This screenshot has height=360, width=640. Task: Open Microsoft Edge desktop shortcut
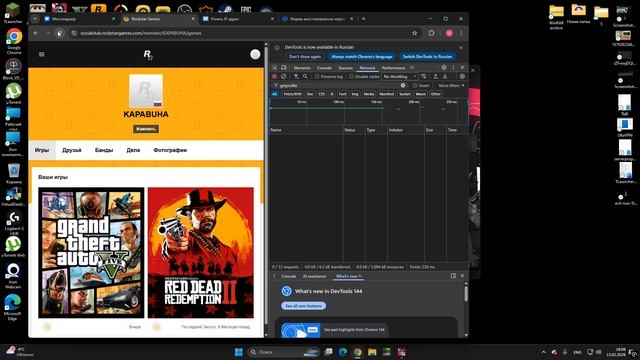pos(13,307)
